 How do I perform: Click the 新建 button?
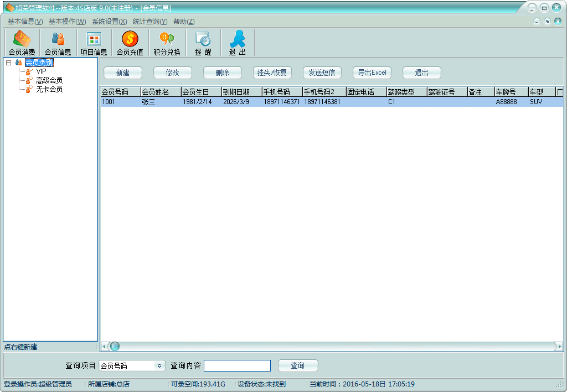click(122, 73)
